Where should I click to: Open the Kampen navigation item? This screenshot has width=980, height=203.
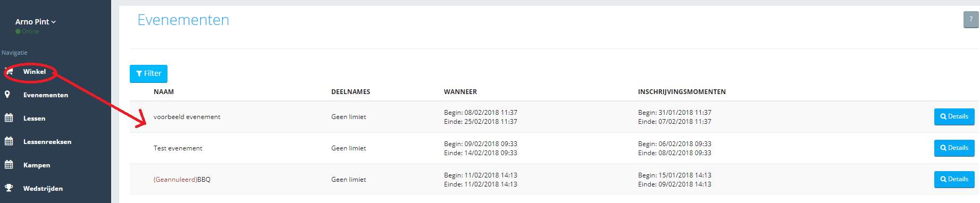[37, 165]
